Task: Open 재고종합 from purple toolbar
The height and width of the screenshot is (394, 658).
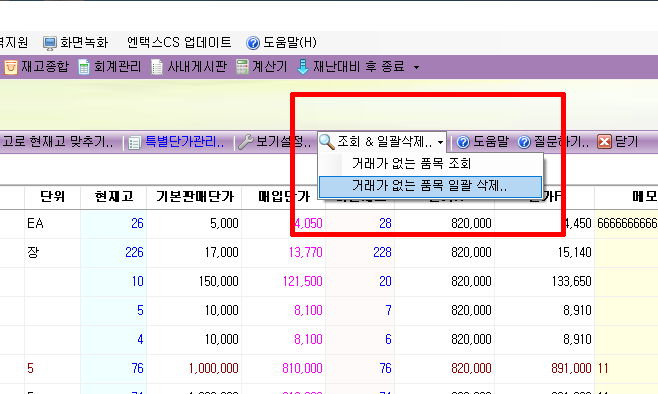Action: coord(44,67)
